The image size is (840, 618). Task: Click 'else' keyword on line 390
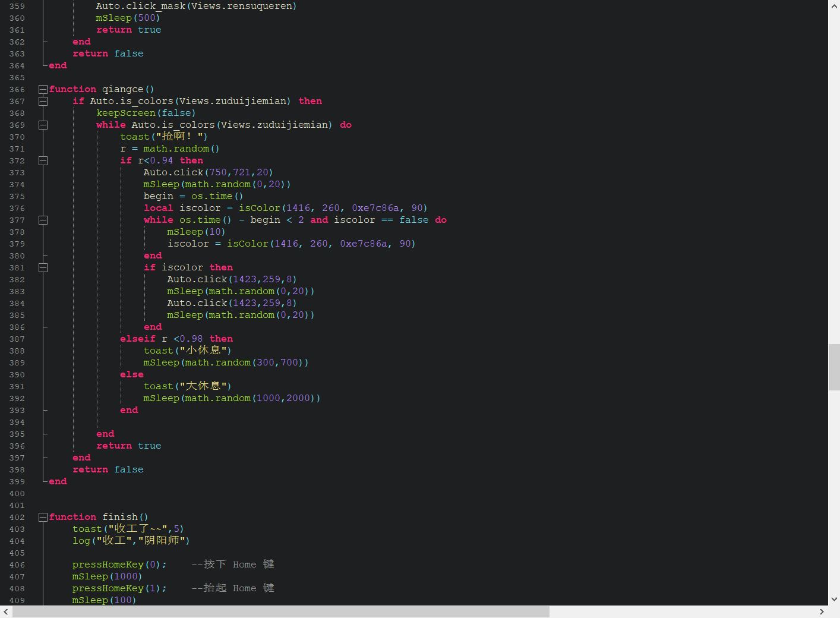132,374
